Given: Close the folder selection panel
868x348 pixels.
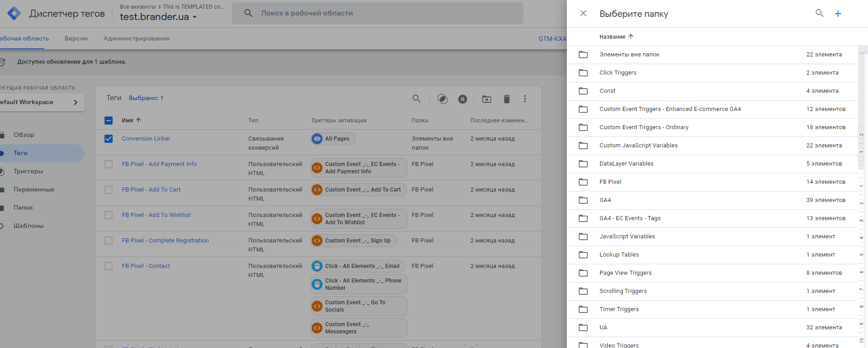Looking at the screenshot, I should [583, 14].
